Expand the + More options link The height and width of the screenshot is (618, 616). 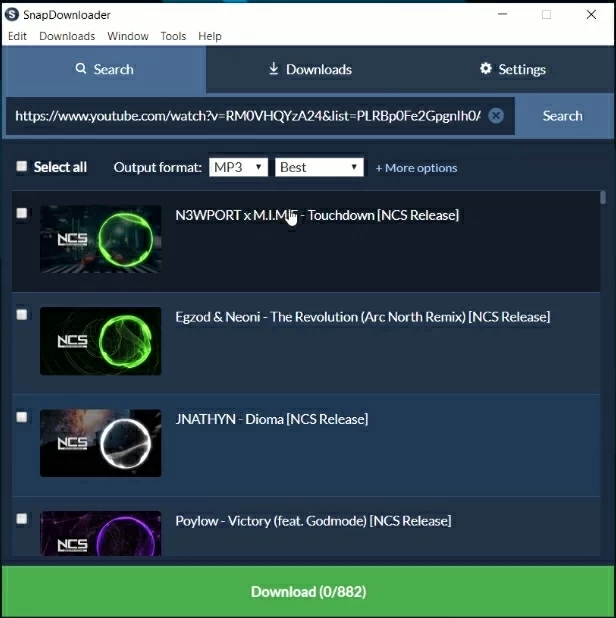point(416,168)
